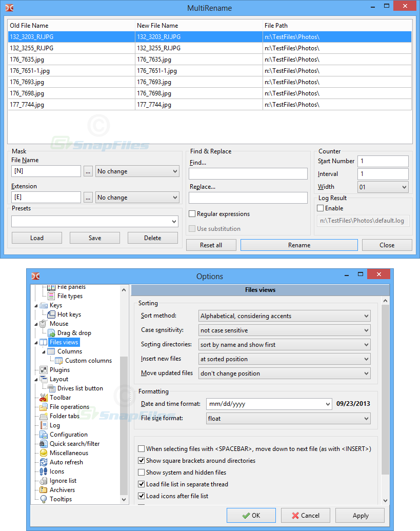
Task: Click the Hot keys icon
Action: pyautogui.click(x=51, y=314)
